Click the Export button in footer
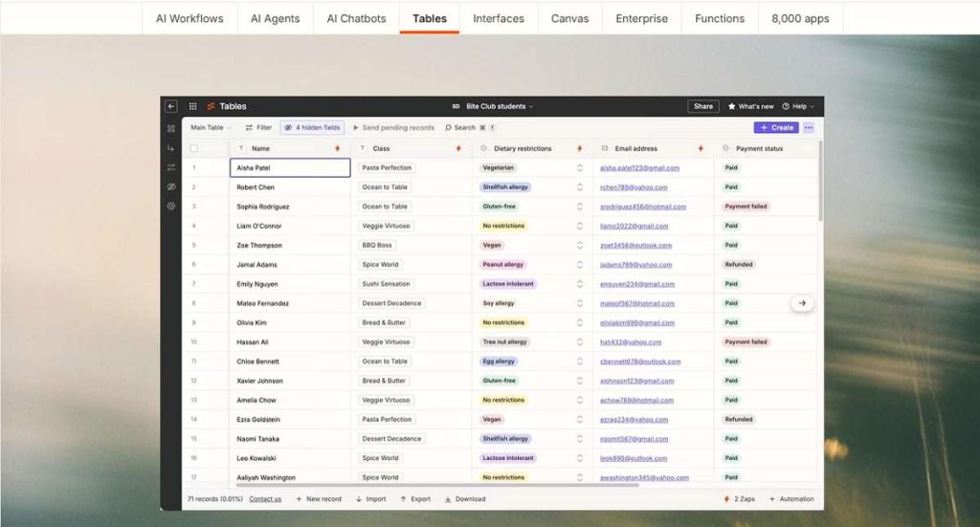980x527 pixels. click(415, 499)
